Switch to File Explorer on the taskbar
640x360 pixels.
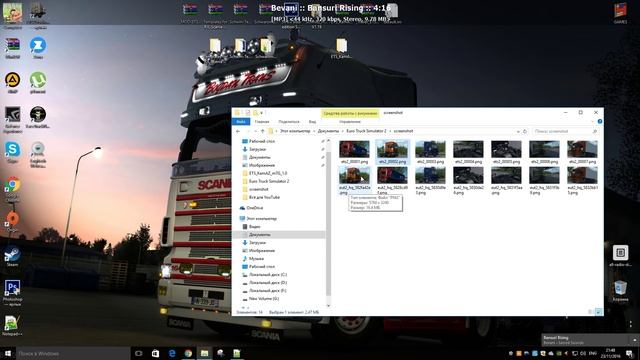tap(204, 353)
